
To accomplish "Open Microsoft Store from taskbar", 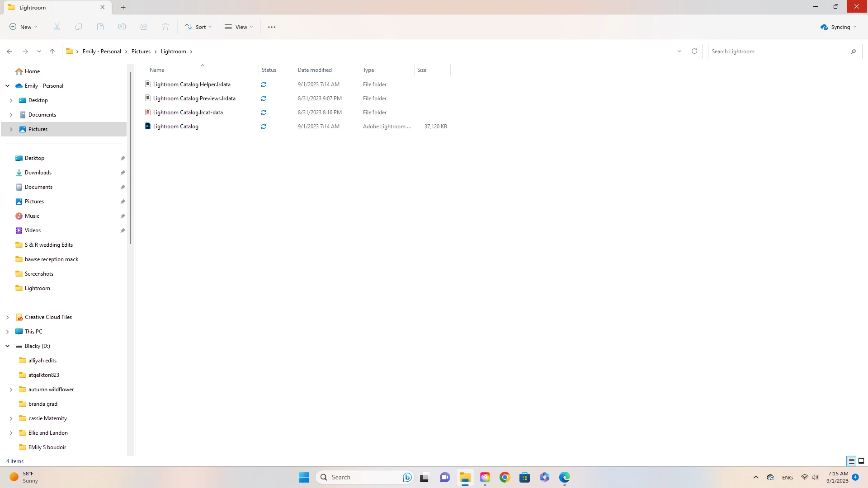I will [525, 477].
